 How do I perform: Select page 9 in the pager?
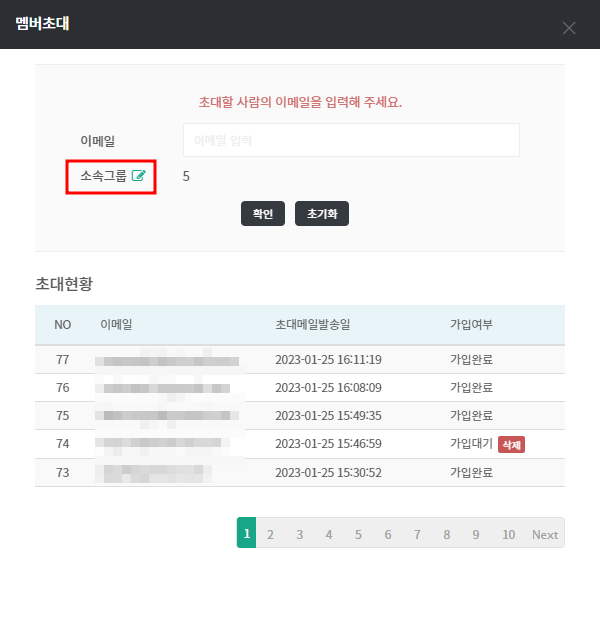[x=476, y=534]
